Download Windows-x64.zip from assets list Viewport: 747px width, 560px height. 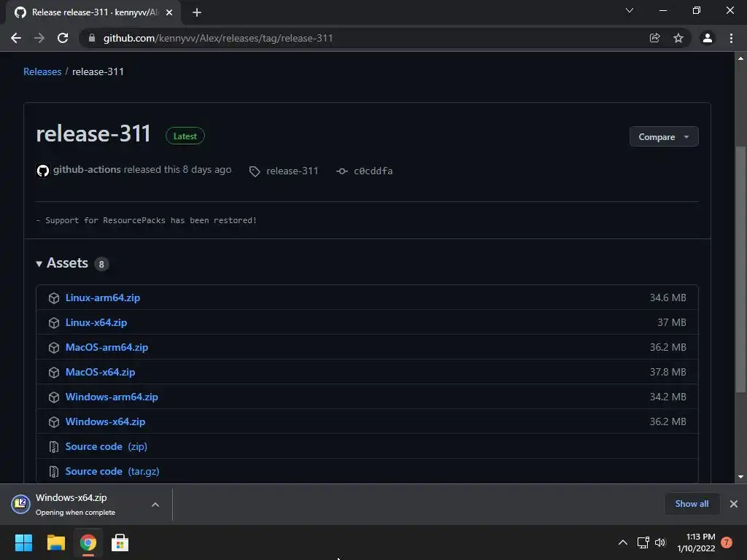(105, 421)
